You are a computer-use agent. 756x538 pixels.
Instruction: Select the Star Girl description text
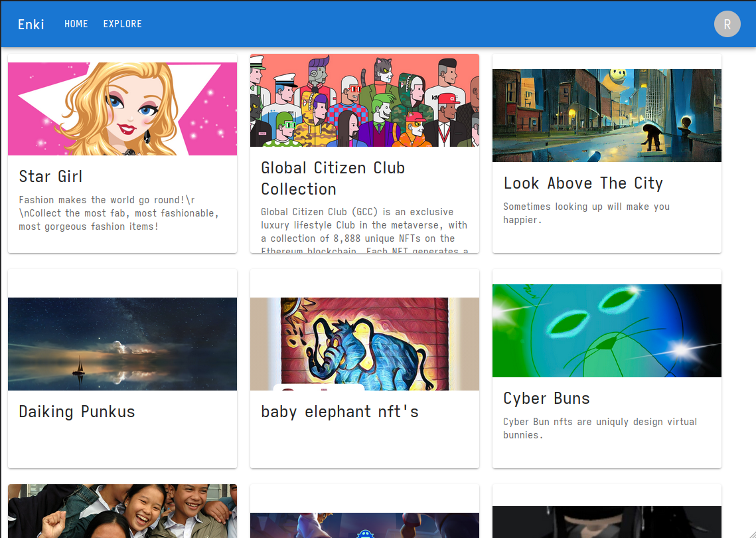tap(119, 213)
